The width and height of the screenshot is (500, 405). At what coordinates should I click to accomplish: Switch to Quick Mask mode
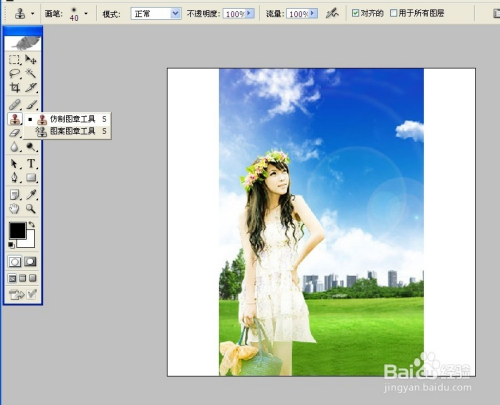30,262
